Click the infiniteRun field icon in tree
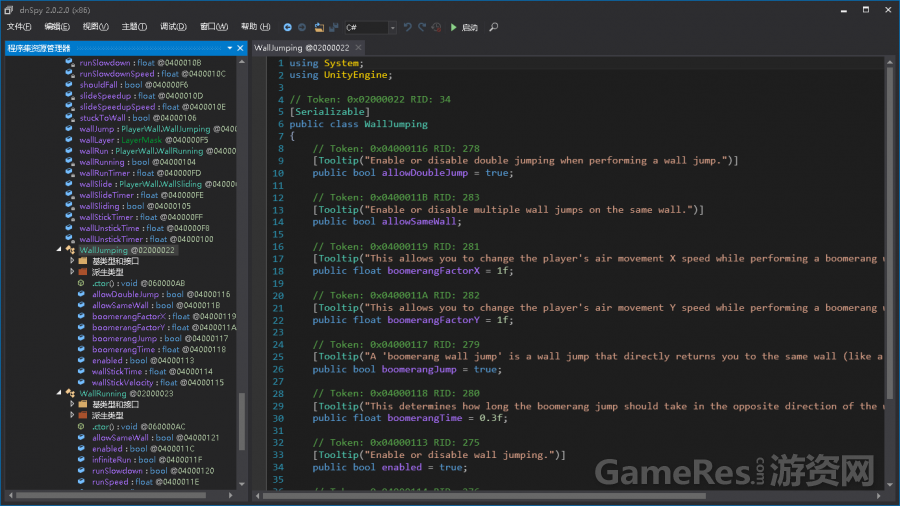Screen dimensions: 900x506 pyautogui.click(x=82, y=460)
